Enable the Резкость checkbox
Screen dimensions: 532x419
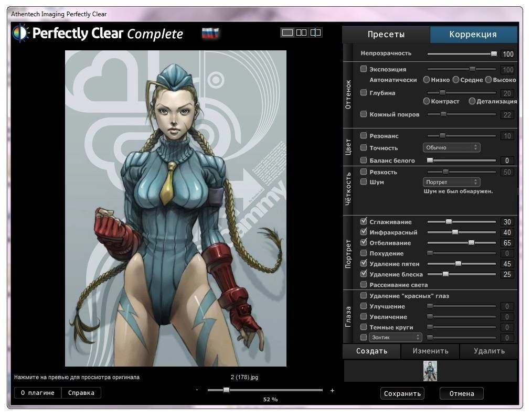[364, 171]
